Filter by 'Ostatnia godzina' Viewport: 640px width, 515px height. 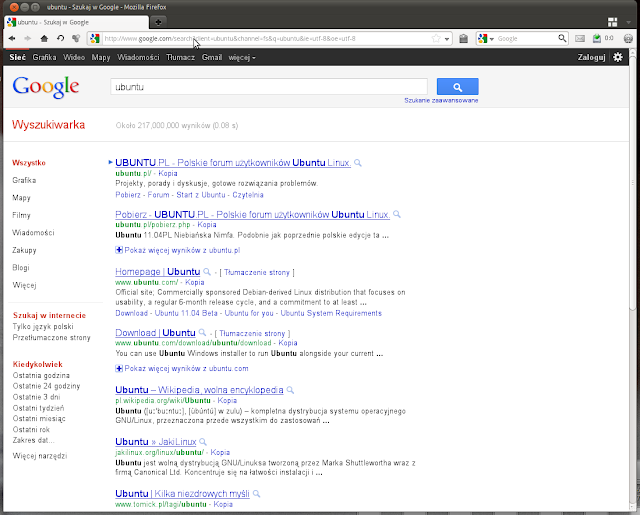point(41,375)
